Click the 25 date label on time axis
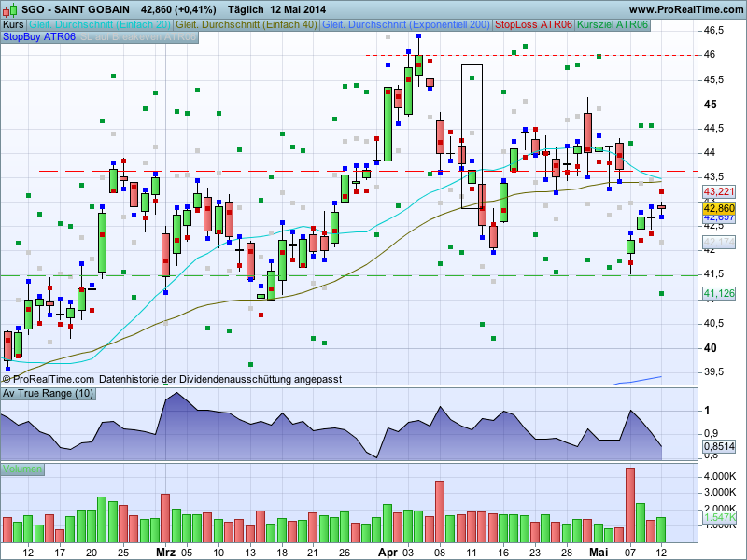The width and height of the screenshot is (747, 560). (123, 553)
